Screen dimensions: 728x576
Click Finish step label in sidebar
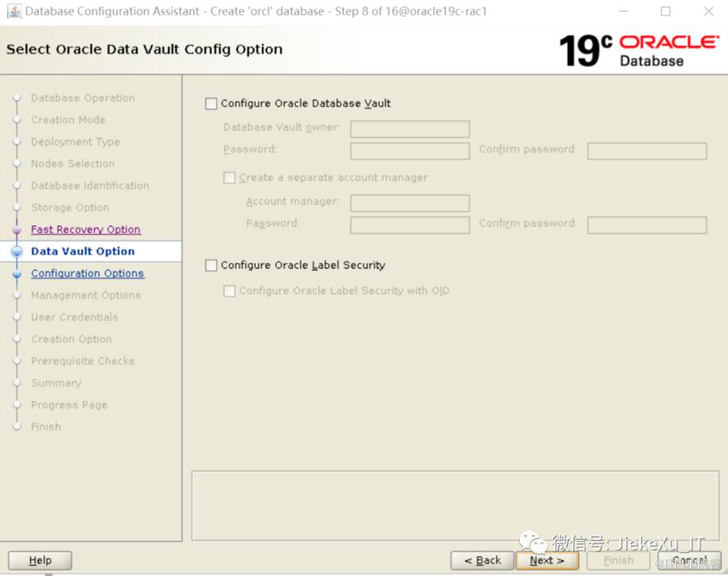pyautogui.click(x=46, y=427)
